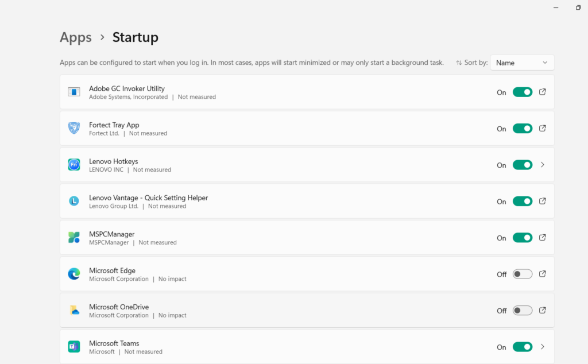Viewport: 588px width, 364px height.
Task: Open Microsoft Edge external link icon
Action: coord(543,274)
